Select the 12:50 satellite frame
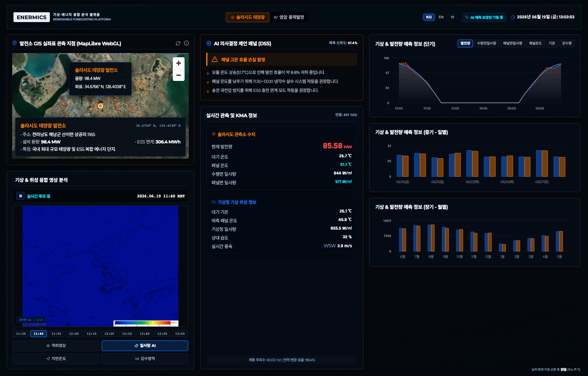 pyautogui.click(x=163, y=334)
